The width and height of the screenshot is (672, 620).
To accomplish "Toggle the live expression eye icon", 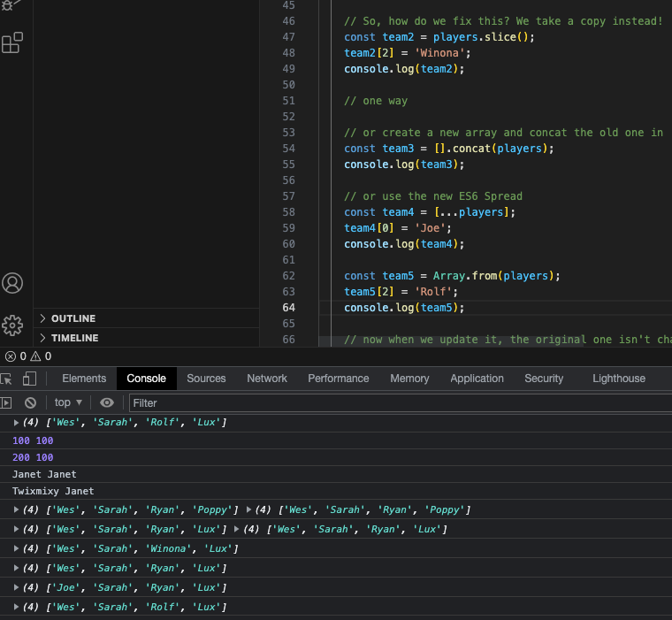I will 107,402.
